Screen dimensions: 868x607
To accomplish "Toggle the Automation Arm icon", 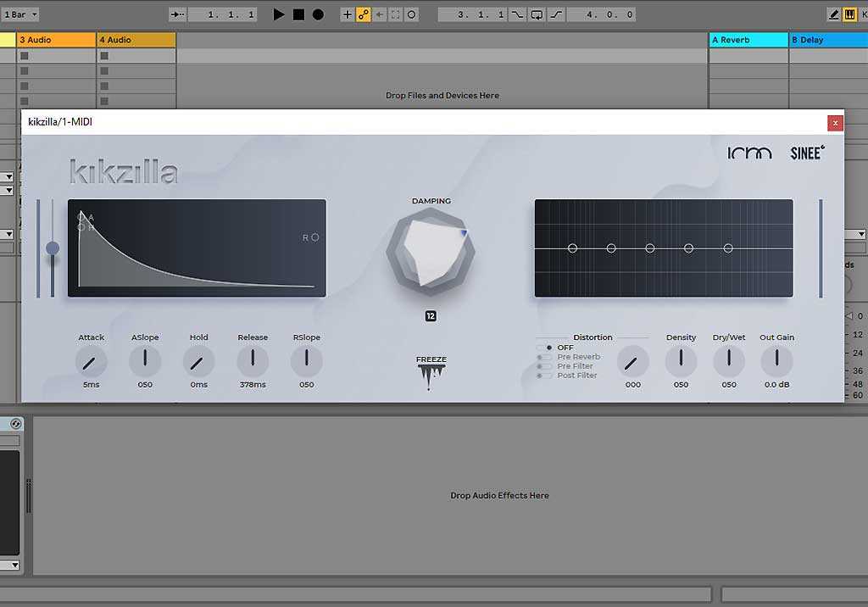I will point(363,14).
